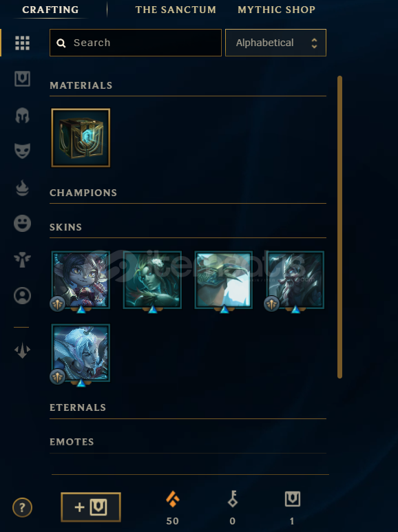Select the Crafting tab
Screen dimensions: 398x532
tap(50, 10)
